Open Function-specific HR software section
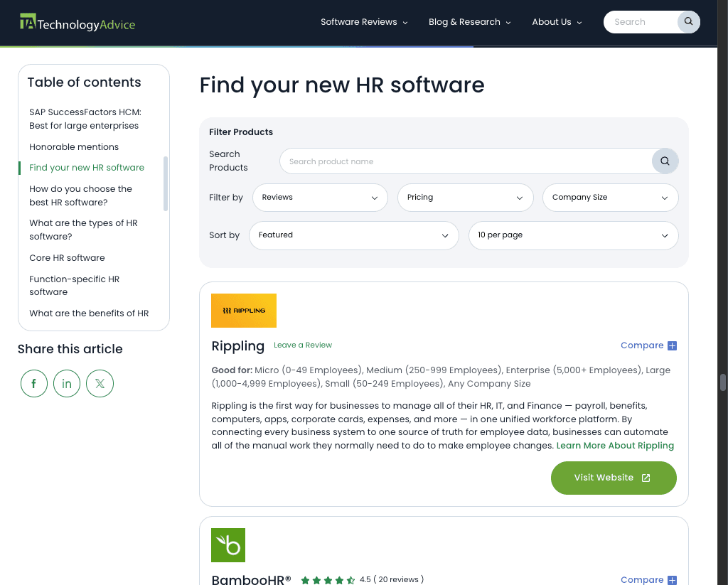The image size is (728, 585). 74,286
